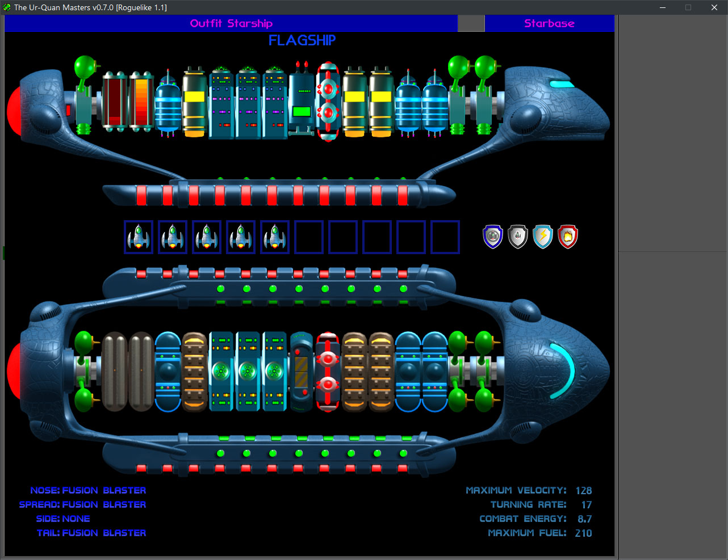Select the leftmost yellow storage bay, side view

[x=194, y=102]
